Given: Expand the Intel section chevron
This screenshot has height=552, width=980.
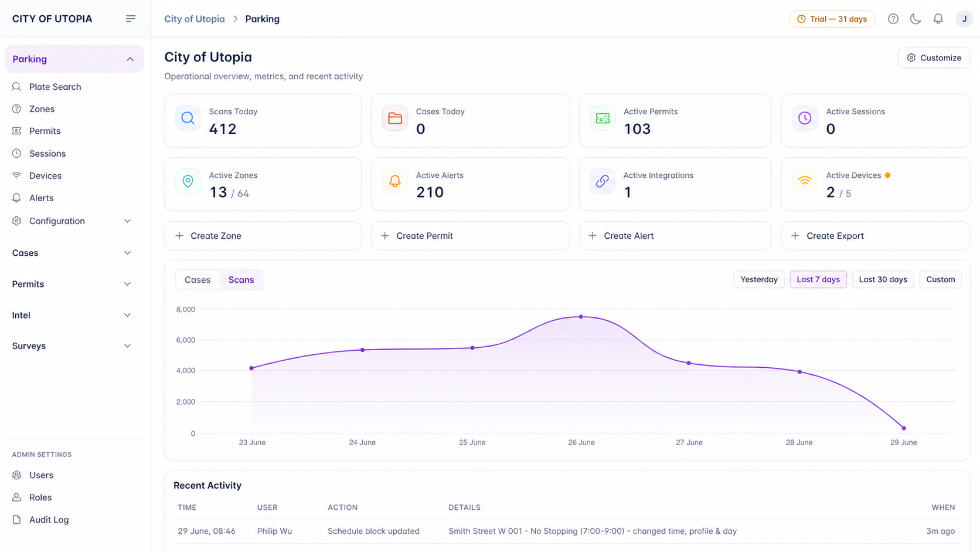Looking at the screenshot, I should click(127, 315).
